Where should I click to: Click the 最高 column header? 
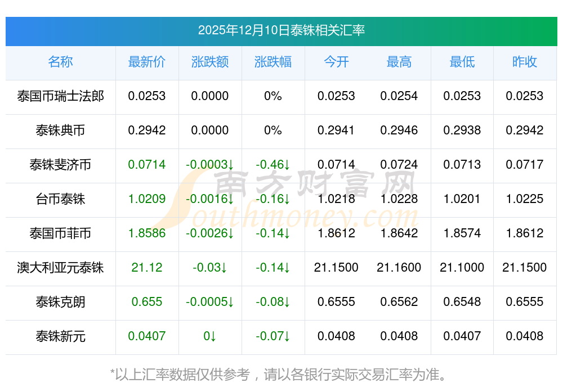[399, 62]
